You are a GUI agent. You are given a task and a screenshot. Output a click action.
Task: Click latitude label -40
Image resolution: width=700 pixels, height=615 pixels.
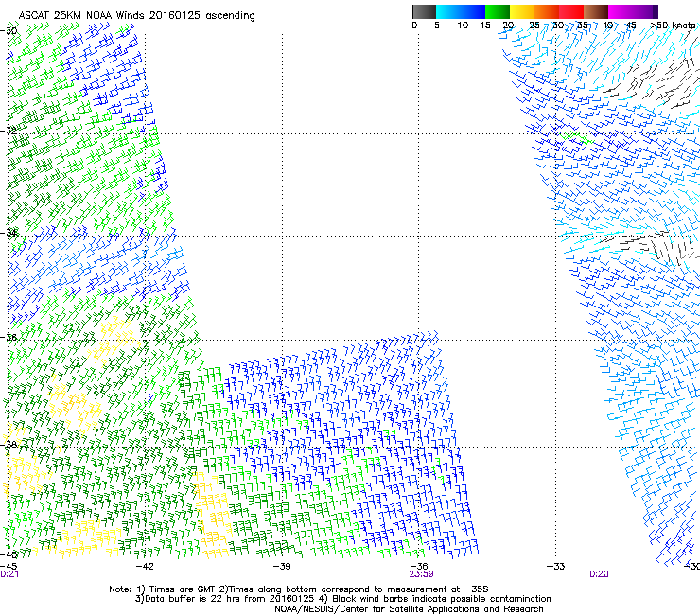9,554
